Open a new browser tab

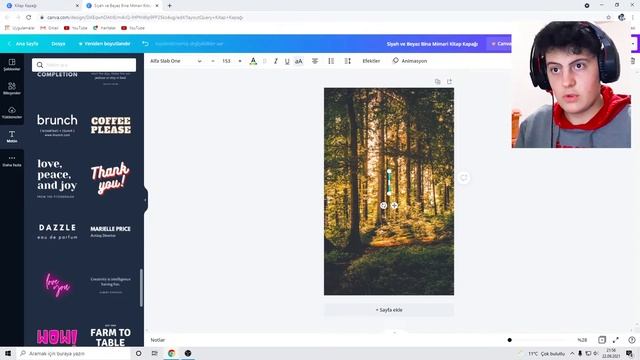[169, 6]
